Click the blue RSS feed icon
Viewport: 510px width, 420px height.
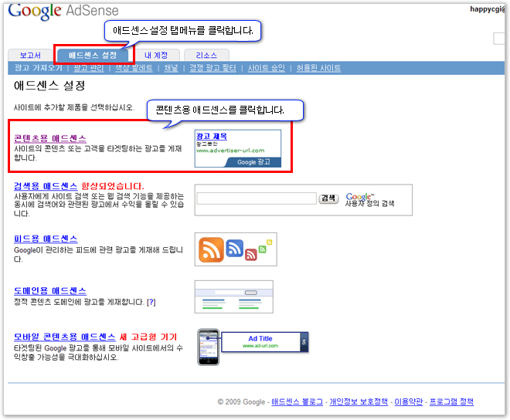pos(234,248)
